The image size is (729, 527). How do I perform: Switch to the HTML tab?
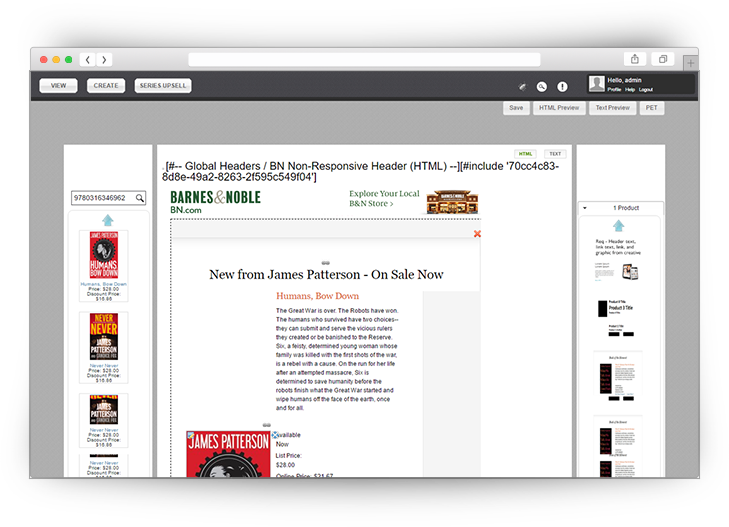(525, 154)
